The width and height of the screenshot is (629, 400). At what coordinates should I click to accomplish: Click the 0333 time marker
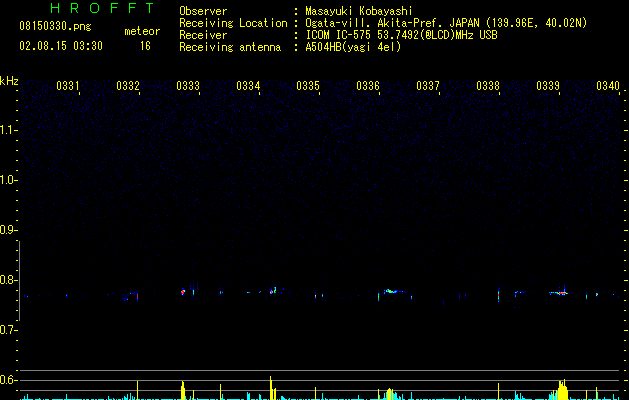pos(188,86)
